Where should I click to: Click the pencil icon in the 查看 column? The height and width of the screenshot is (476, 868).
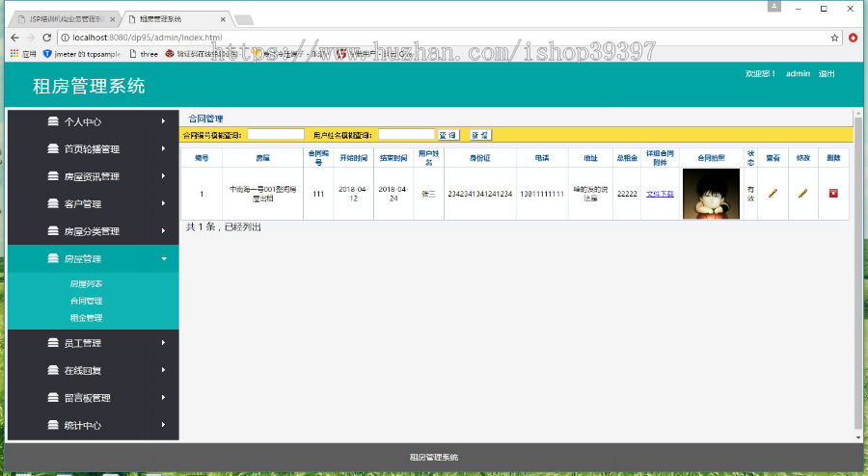(773, 194)
